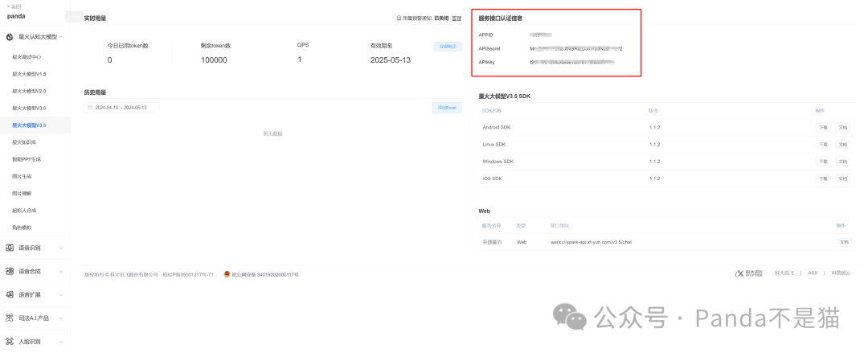Image resolution: width=868 pixels, height=353 pixels.
Task: Click the 100000 remaining token count
Action: click(214, 60)
